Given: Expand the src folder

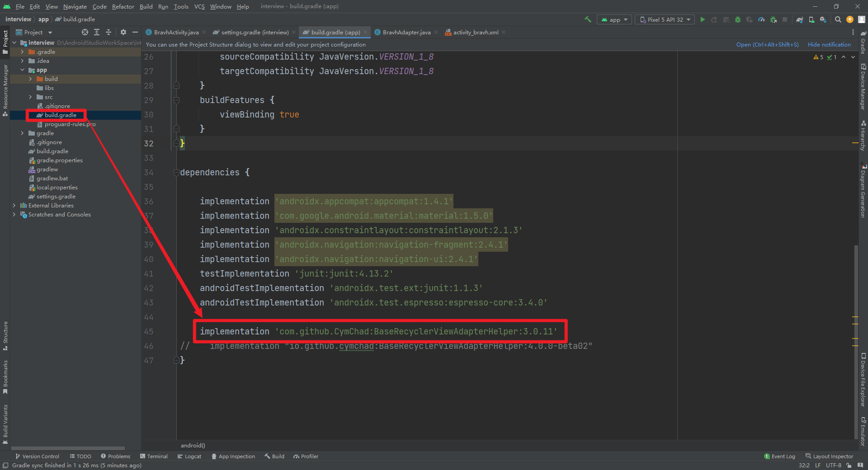Looking at the screenshot, I should click(30, 97).
